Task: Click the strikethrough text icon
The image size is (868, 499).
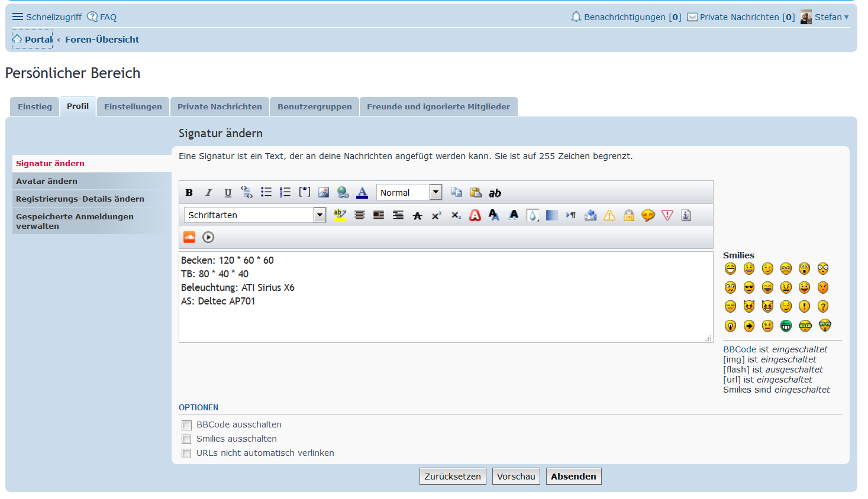Action: (x=417, y=216)
